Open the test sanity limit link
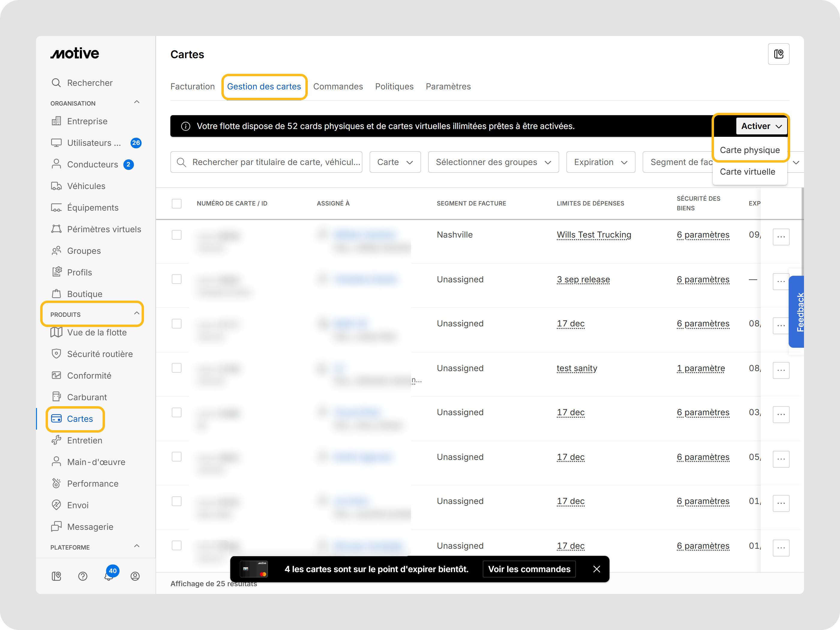840x630 pixels. pyautogui.click(x=577, y=368)
